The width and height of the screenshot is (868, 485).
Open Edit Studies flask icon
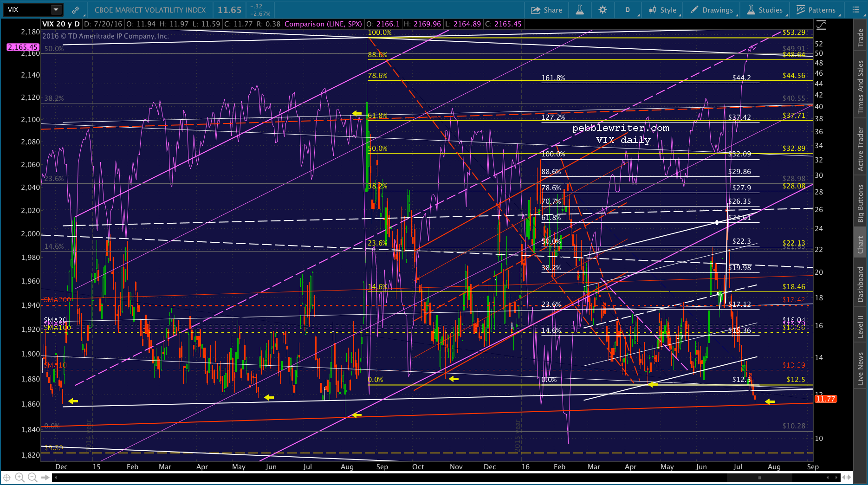580,10
